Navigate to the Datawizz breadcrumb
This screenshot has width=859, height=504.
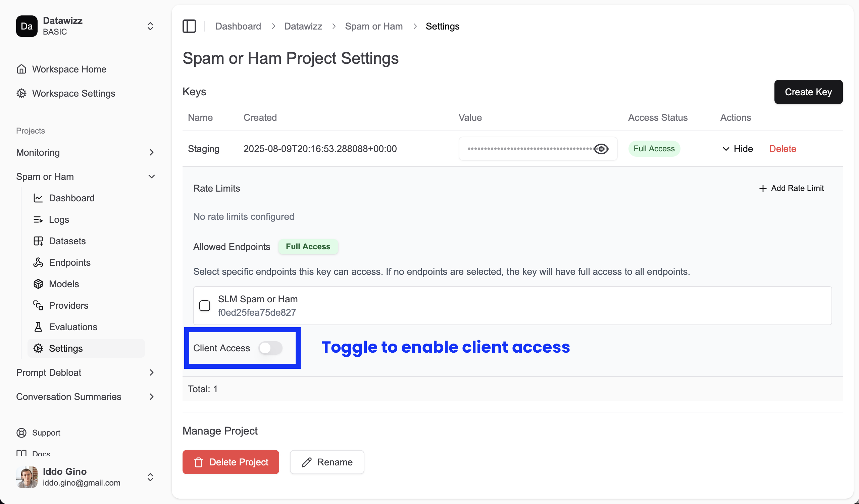pyautogui.click(x=303, y=26)
